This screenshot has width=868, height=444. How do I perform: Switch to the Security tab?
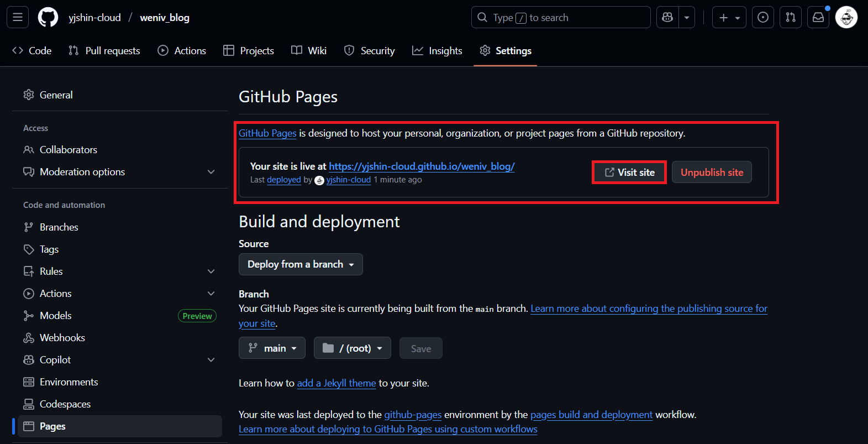pyautogui.click(x=370, y=50)
